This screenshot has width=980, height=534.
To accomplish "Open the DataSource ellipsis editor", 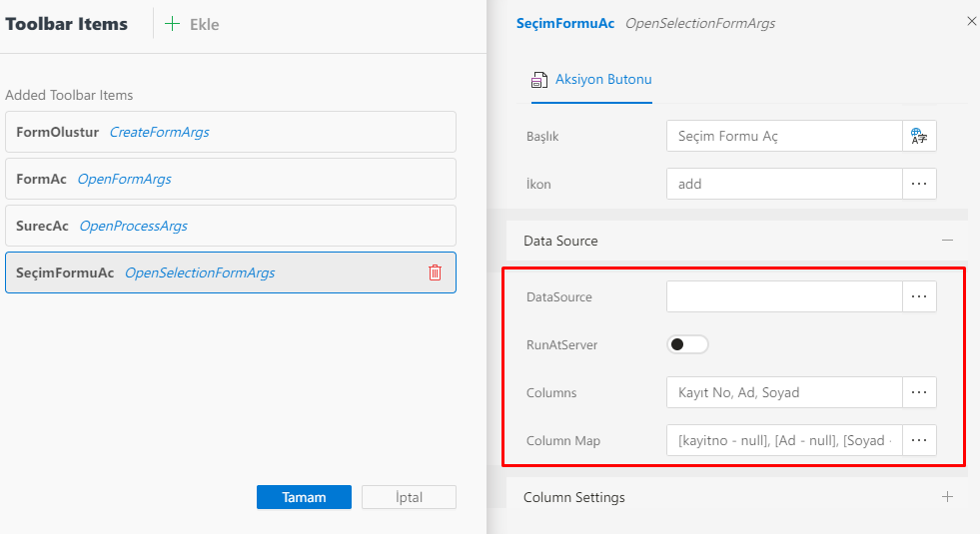I will click(920, 296).
